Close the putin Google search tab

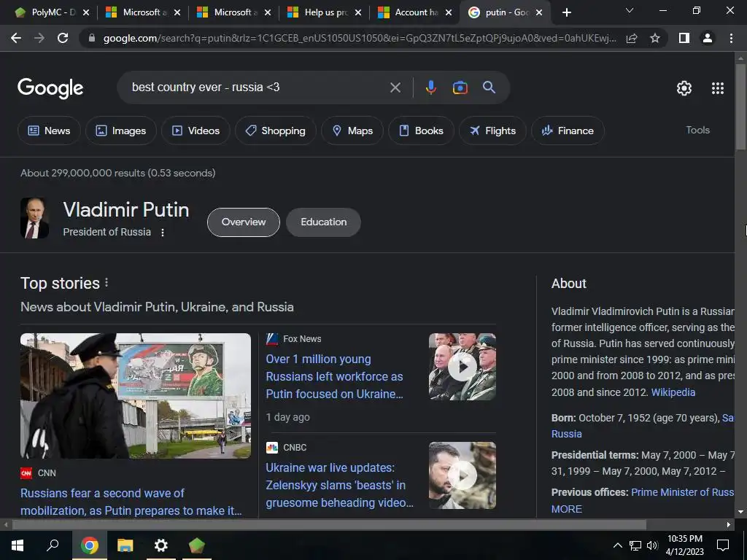click(539, 13)
